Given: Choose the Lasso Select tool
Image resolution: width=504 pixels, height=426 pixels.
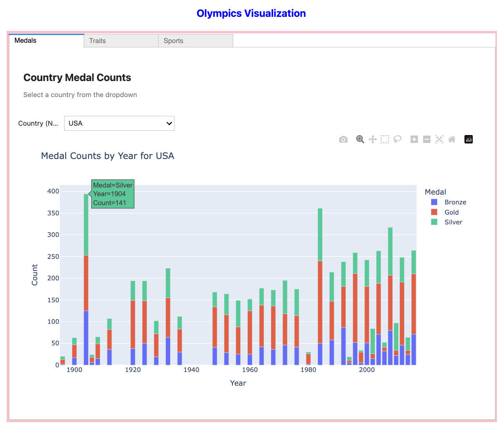Looking at the screenshot, I should point(398,139).
